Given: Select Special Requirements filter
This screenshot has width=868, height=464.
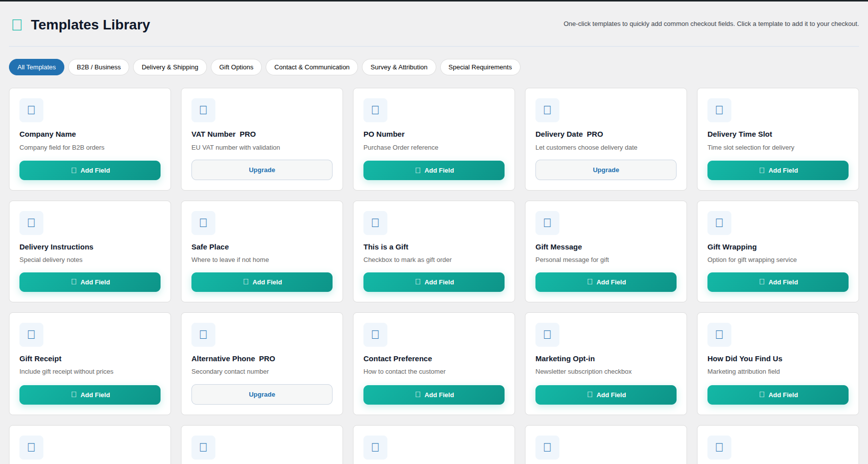Looking at the screenshot, I should (480, 67).
